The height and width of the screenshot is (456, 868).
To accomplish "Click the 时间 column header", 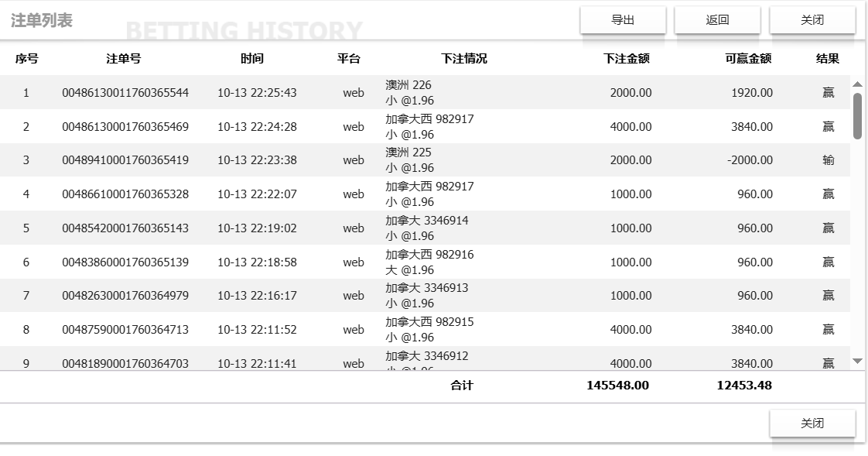I will 252,58.
